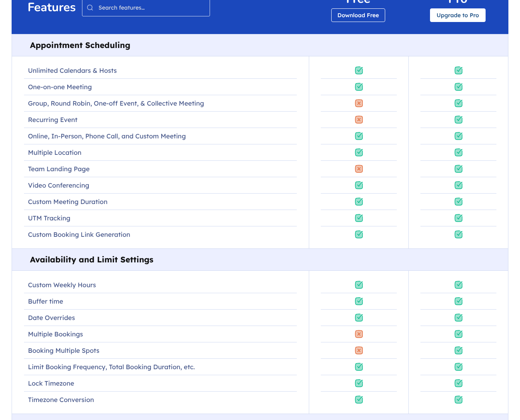This screenshot has width=520, height=420.
Task: Click Pro column checkmark for Booking Multiple Spots
Action: click(459, 350)
